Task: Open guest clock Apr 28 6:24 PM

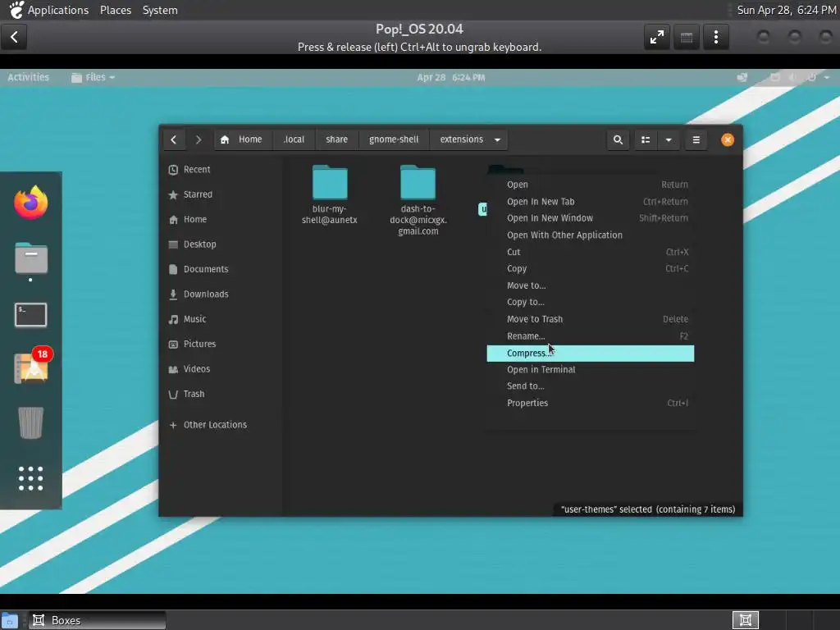Action: tap(451, 78)
